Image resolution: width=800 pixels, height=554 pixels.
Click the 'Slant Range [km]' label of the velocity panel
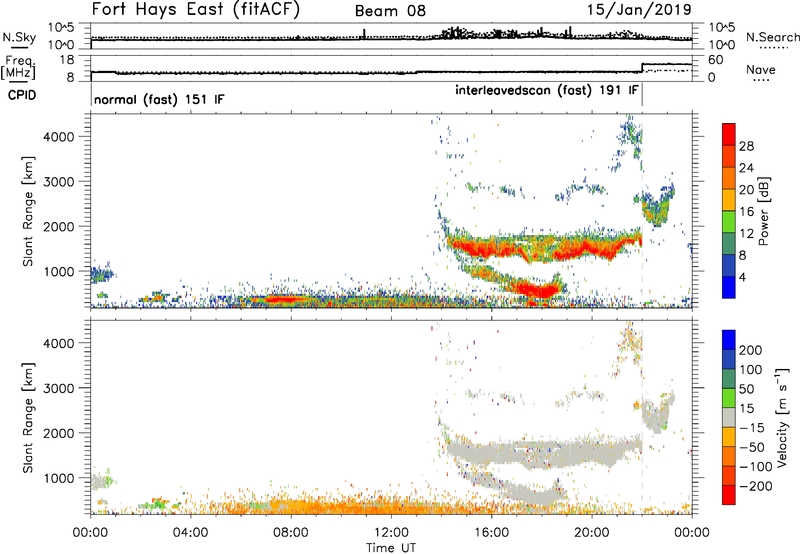[x=28, y=418]
